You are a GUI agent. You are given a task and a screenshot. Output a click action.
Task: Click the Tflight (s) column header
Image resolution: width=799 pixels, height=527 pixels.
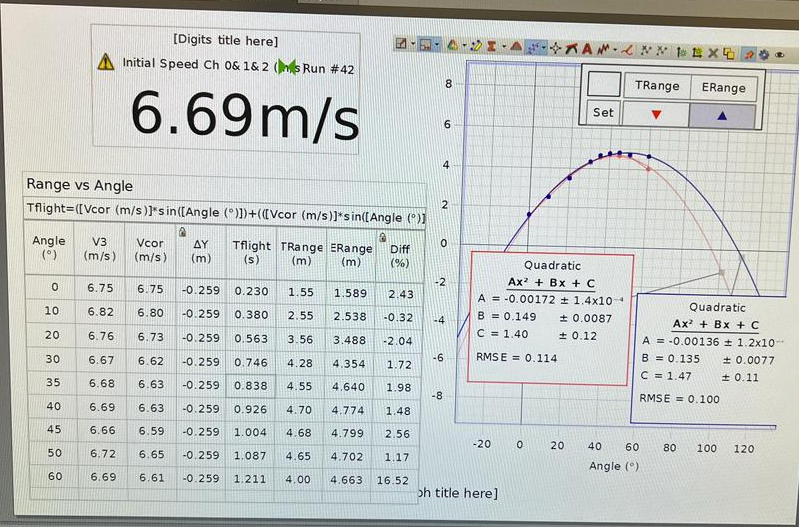point(251,252)
